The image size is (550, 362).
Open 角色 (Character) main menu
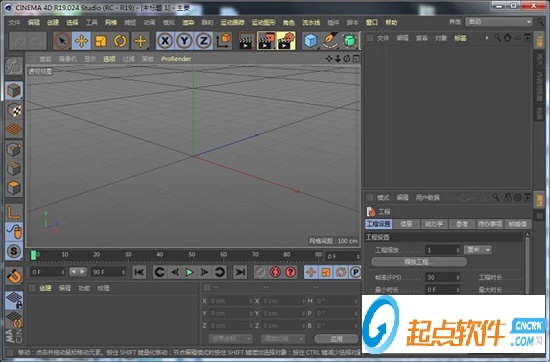click(x=289, y=22)
